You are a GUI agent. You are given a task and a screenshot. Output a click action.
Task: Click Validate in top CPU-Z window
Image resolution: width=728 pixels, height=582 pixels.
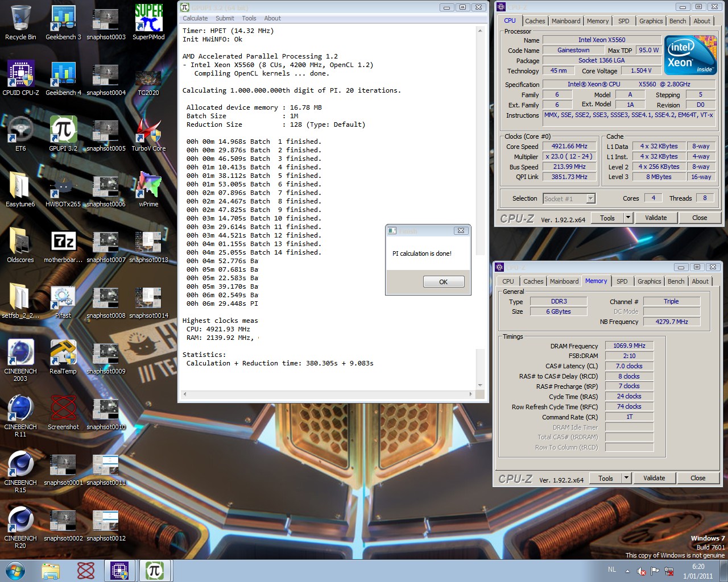[x=656, y=218]
